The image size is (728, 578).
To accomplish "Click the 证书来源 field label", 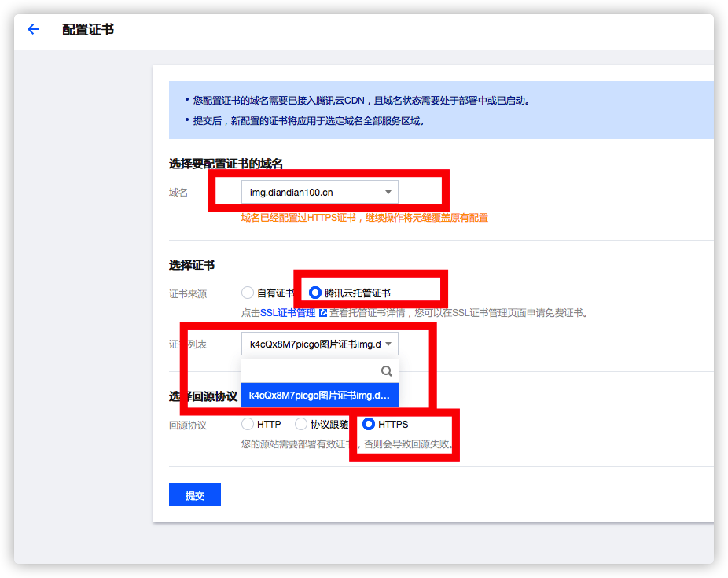I will (x=188, y=293).
